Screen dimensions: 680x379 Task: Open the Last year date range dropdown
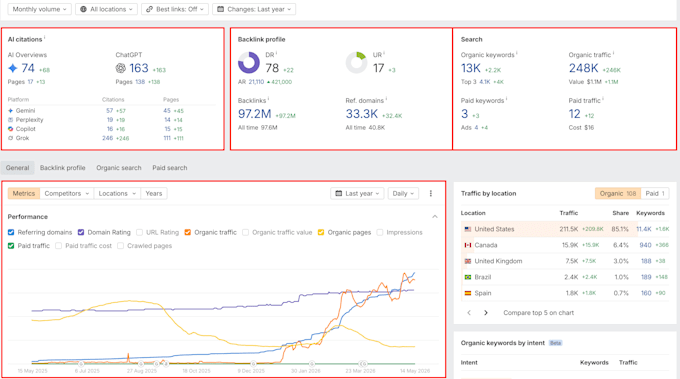pos(357,193)
